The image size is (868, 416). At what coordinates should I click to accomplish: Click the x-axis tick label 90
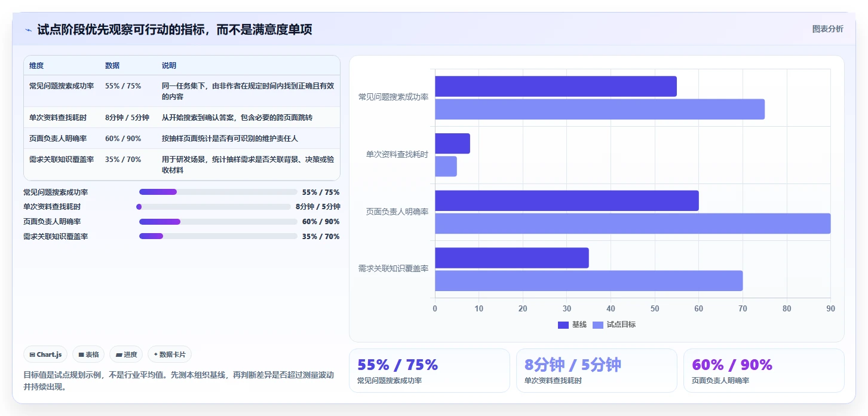[831, 309]
